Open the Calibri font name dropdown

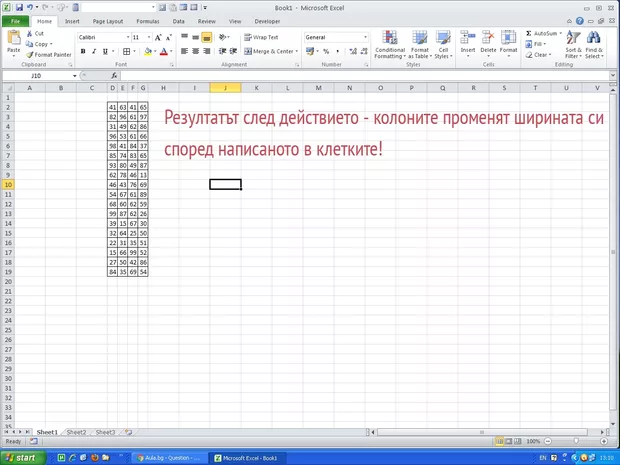(128, 37)
